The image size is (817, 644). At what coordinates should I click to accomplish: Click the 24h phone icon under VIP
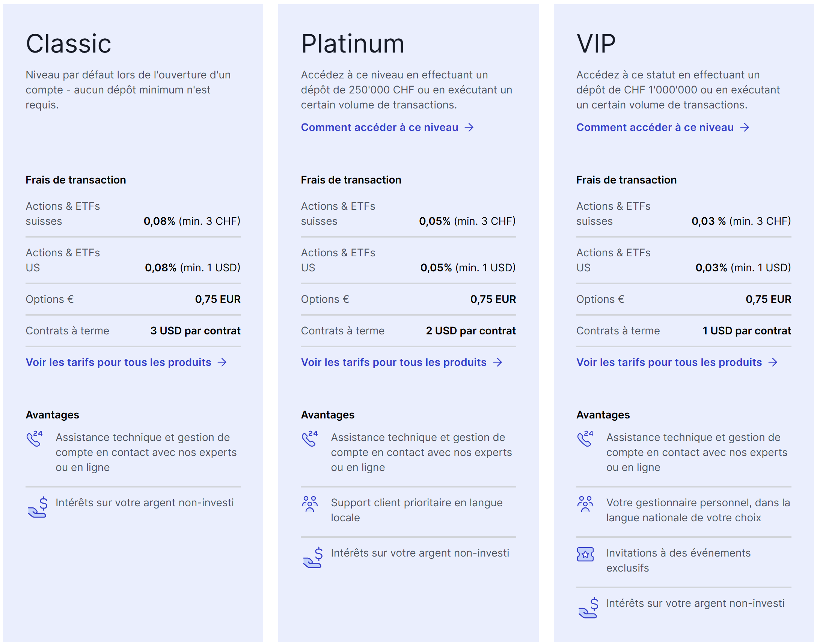pyautogui.click(x=585, y=438)
